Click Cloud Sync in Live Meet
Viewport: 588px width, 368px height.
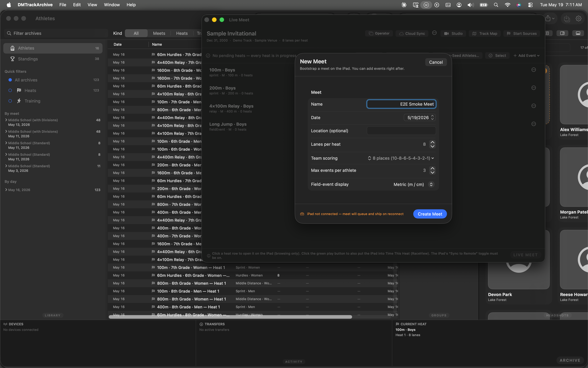tap(412, 33)
